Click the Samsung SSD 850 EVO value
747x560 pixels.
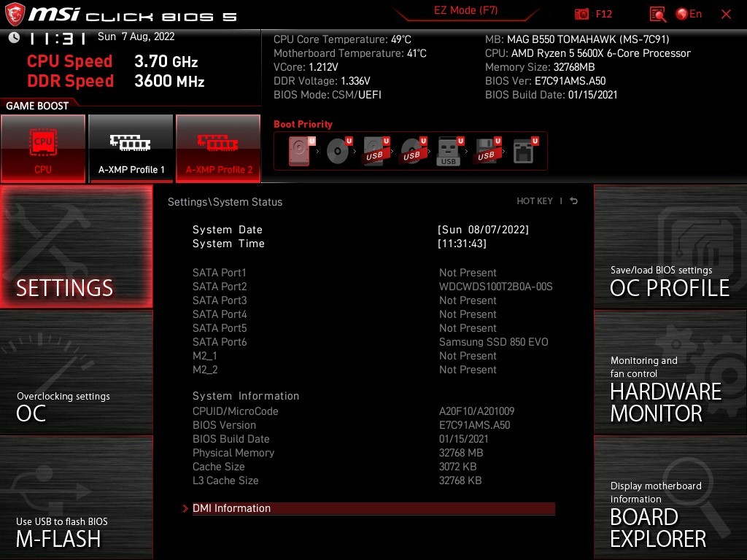point(494,342)
